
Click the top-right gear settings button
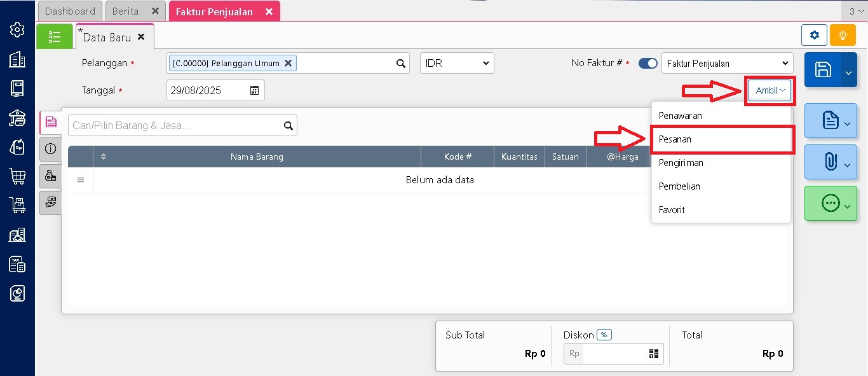pyautogui.click(x=814, y=35)
